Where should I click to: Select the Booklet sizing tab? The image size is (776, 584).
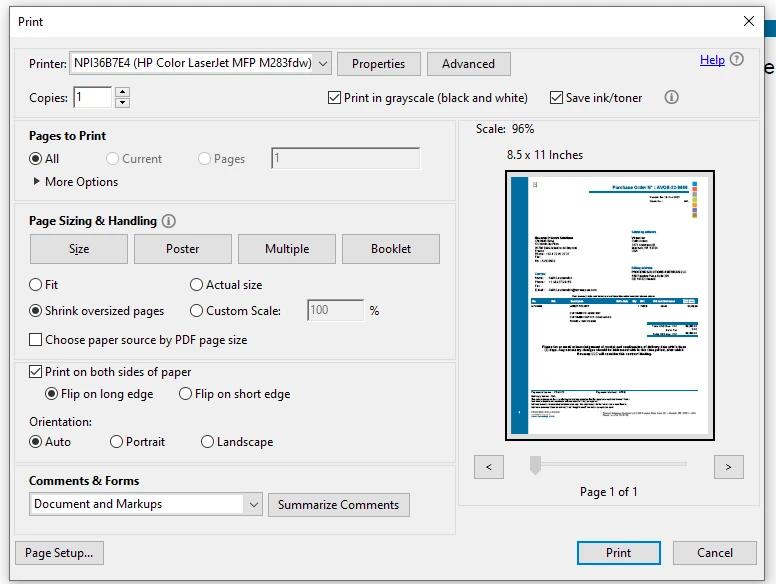tap(391, 249)
